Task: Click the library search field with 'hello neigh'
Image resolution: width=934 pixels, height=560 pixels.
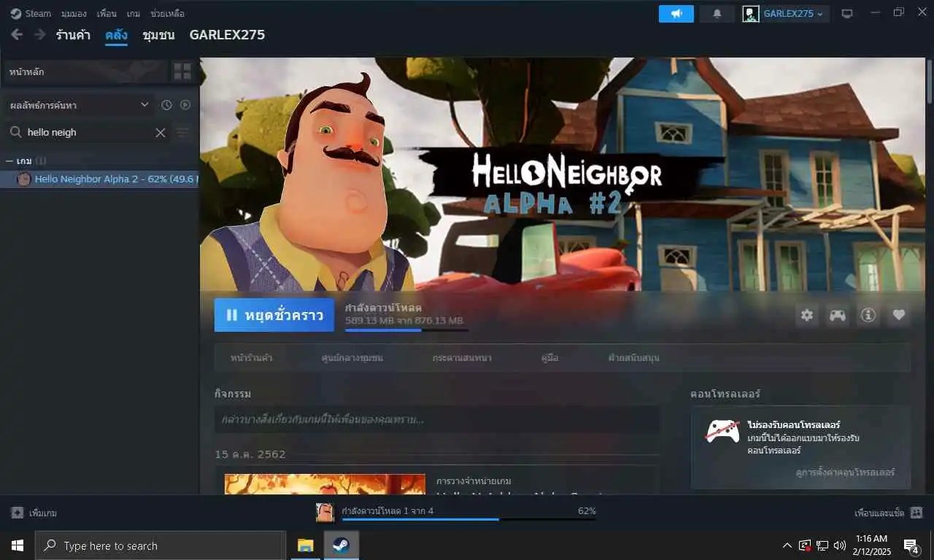Action: coord(88,132)
